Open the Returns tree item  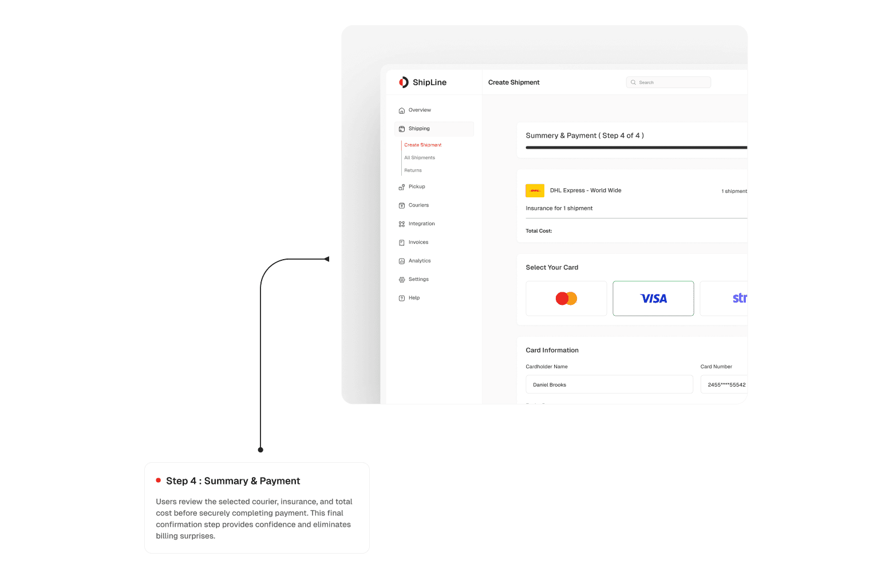[x=413, y=170]
